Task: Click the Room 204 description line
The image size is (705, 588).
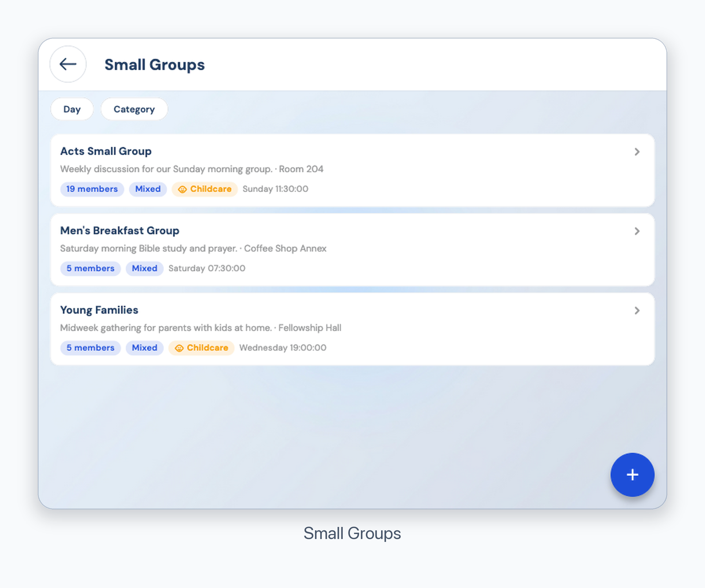Action: (x=192, y=169)
